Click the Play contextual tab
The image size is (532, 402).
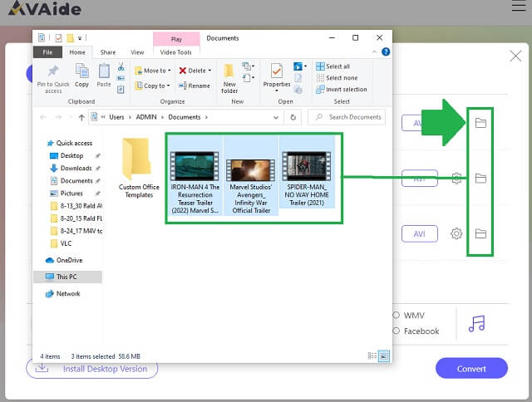pyautogui.click(x=176, y=39)
